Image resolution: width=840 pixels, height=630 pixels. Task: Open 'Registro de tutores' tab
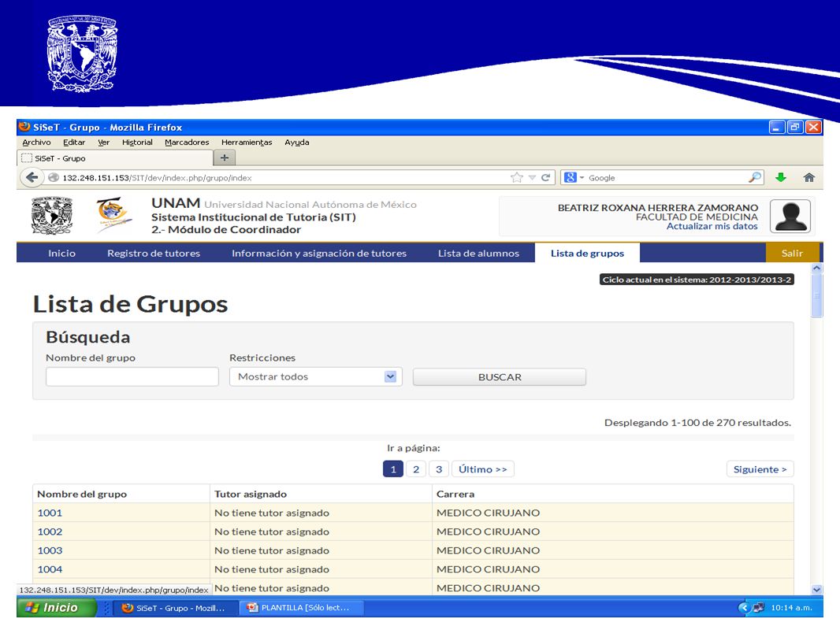(154, 253)
